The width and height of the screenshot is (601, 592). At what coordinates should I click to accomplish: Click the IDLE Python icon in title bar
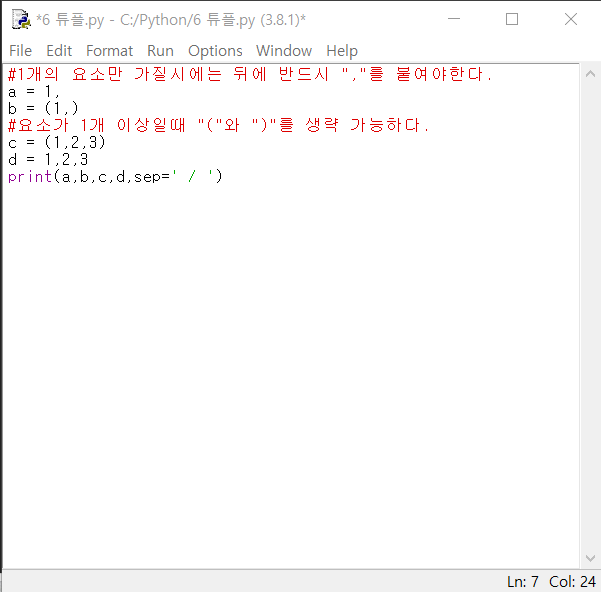(21, 19)
